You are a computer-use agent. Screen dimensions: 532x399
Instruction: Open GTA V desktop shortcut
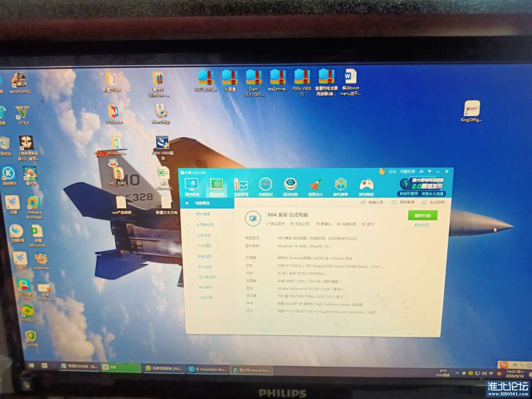pyautogui.click(x=23, y=115)
